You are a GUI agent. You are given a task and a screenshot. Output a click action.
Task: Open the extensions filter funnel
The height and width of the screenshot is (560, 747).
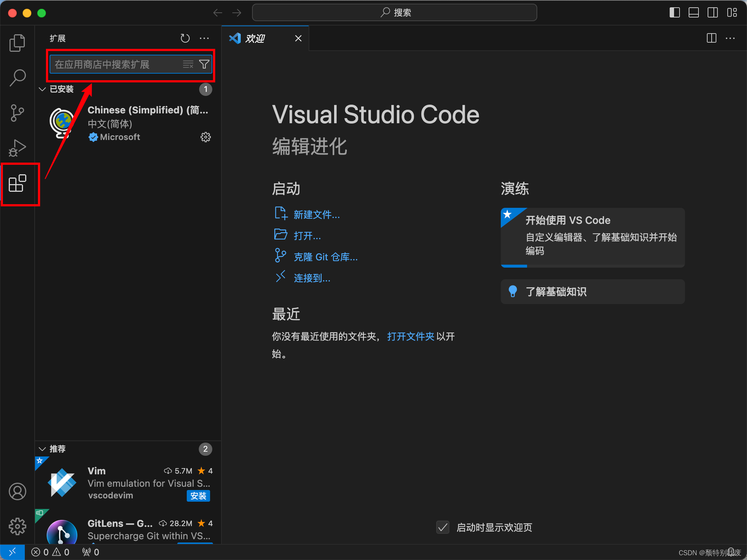click(x=204, y=65)
